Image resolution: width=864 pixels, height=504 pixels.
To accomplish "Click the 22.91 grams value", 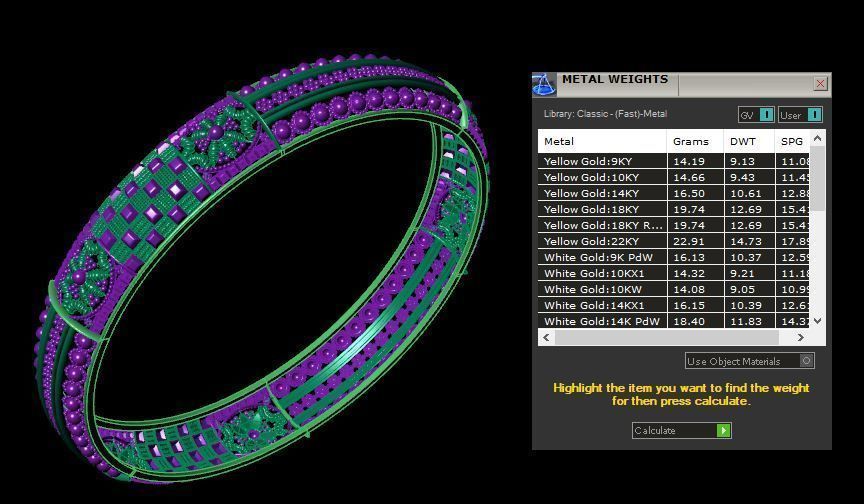I will [x=689, y=241].
